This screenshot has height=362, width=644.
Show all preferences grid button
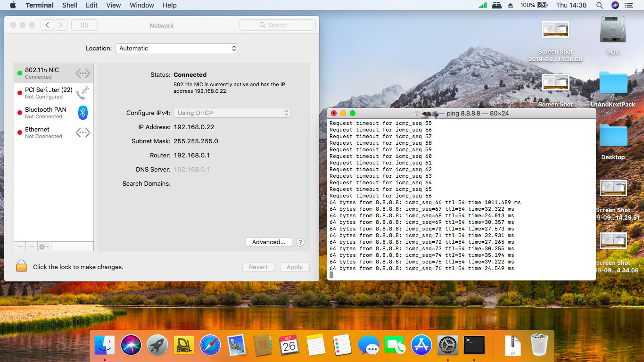pyautogui.click(x=84, y=25)
